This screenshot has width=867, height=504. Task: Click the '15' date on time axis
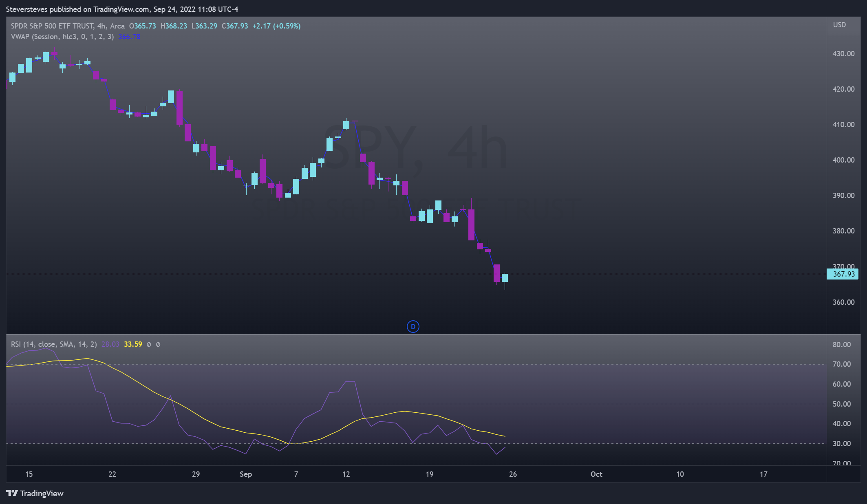(x=29, y=474)
